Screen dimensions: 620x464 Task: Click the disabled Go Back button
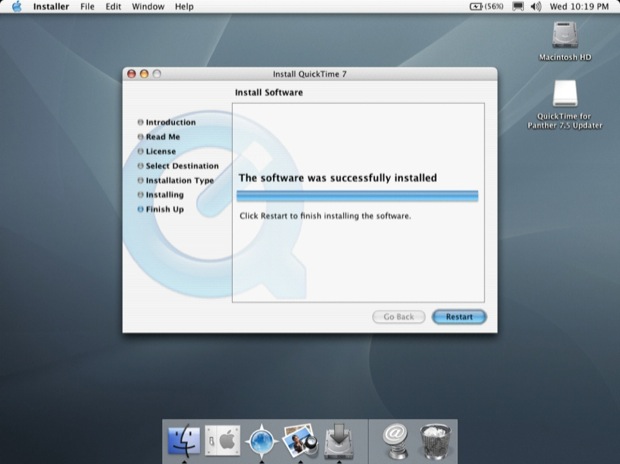(399, 316)
